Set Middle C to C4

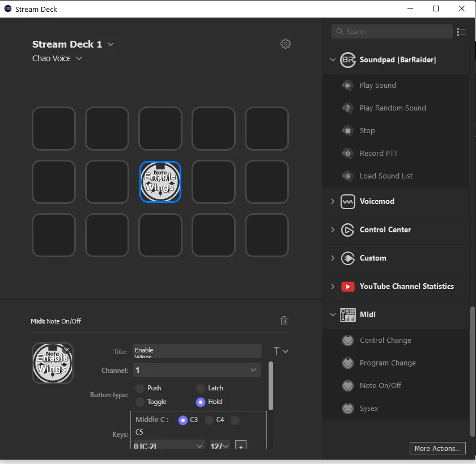209,420
